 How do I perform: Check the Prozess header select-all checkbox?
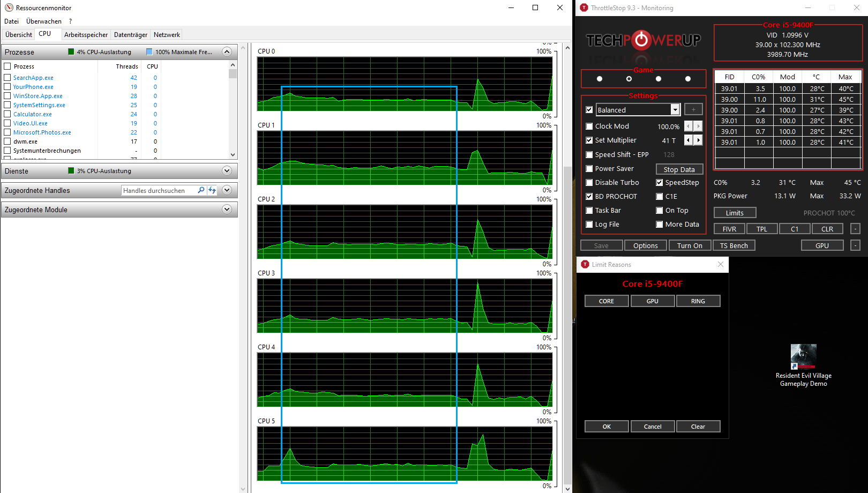pos(8,66)
